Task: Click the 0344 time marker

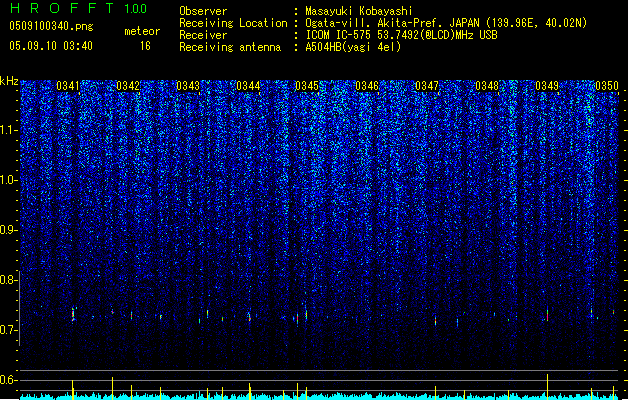Action: [248, 86]
